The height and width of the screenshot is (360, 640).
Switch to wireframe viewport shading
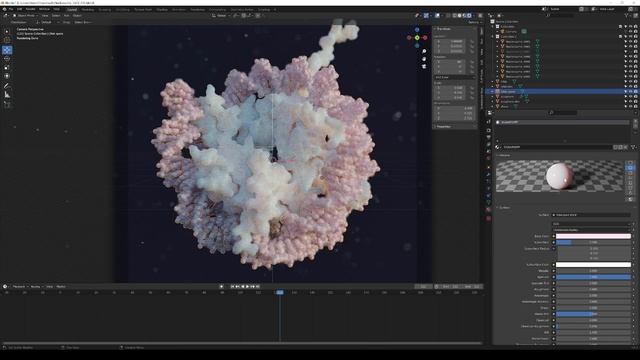454,16
